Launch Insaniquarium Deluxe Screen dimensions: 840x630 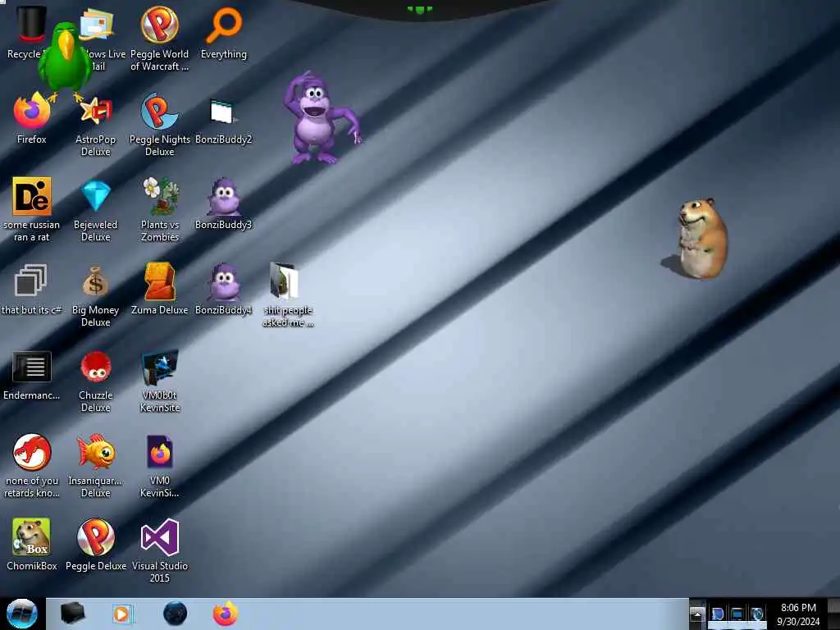(x=96, y=452)
